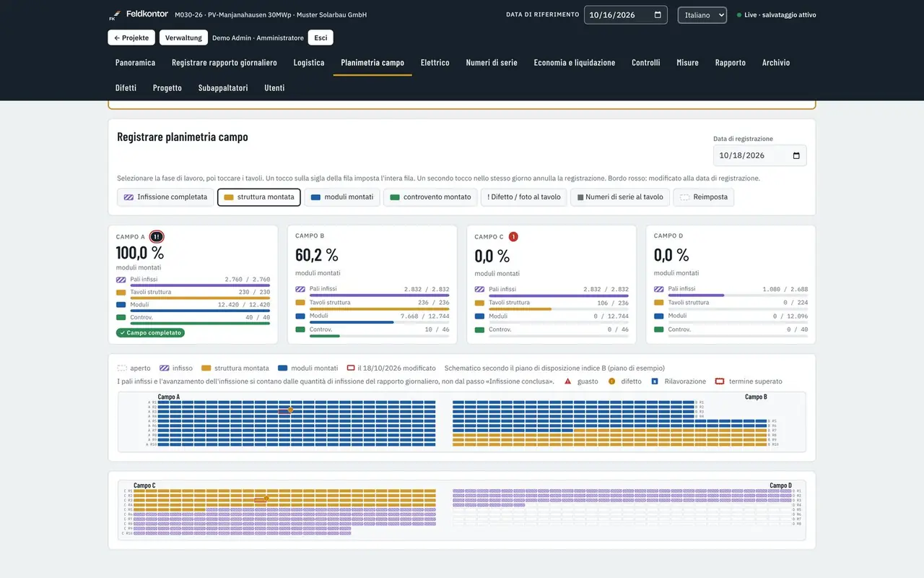Click Tavoli struttura progress bar in Campo C
The image size is (924, 578).
click(559, 309)
